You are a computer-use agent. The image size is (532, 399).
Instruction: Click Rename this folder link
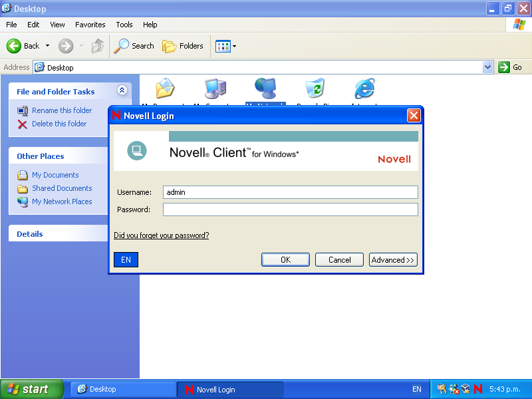[62, 110]
